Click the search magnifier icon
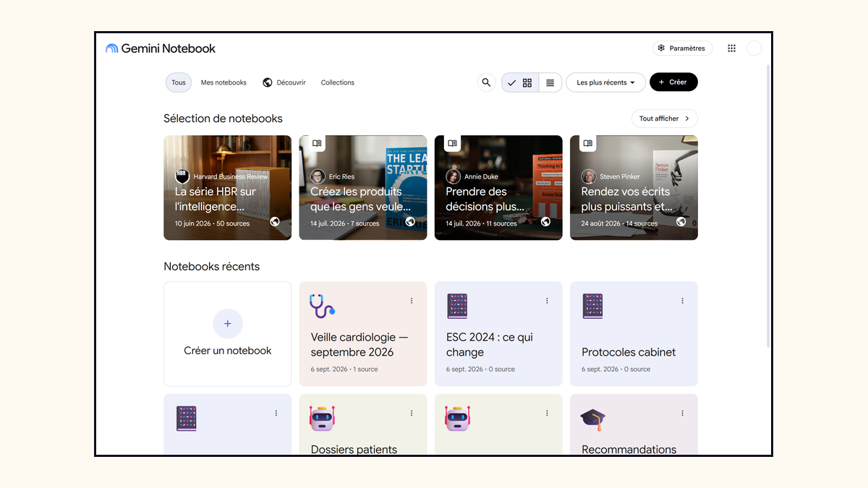 [486, 82]
